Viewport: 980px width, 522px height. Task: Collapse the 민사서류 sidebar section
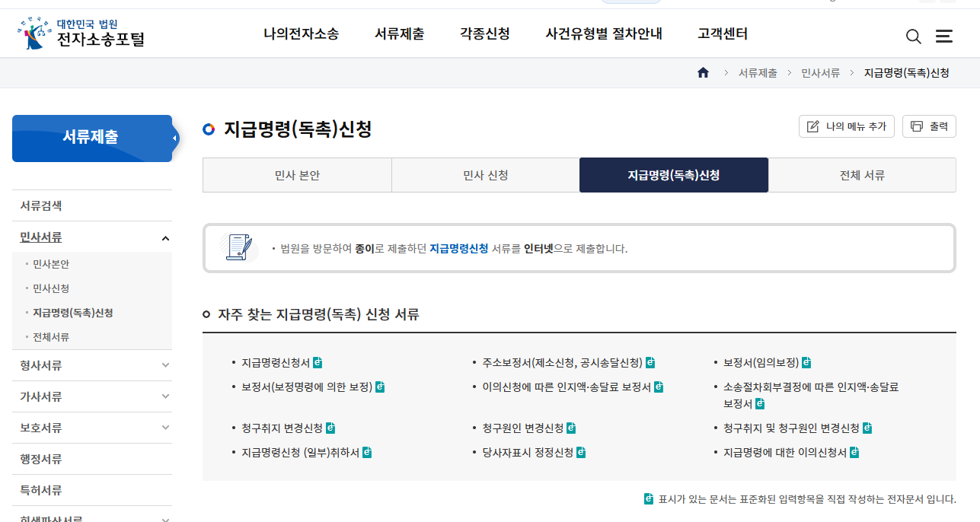click(x=165, y=237)
